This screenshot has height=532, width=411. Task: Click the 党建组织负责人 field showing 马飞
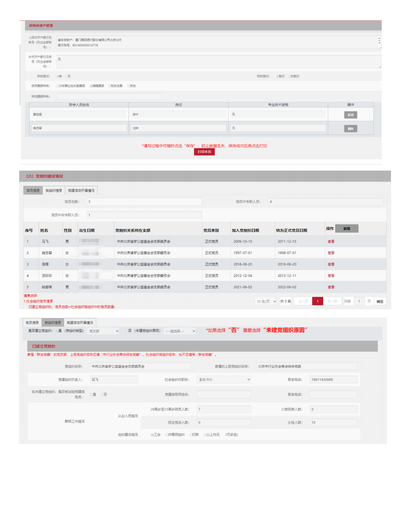(x=114, y=380)
